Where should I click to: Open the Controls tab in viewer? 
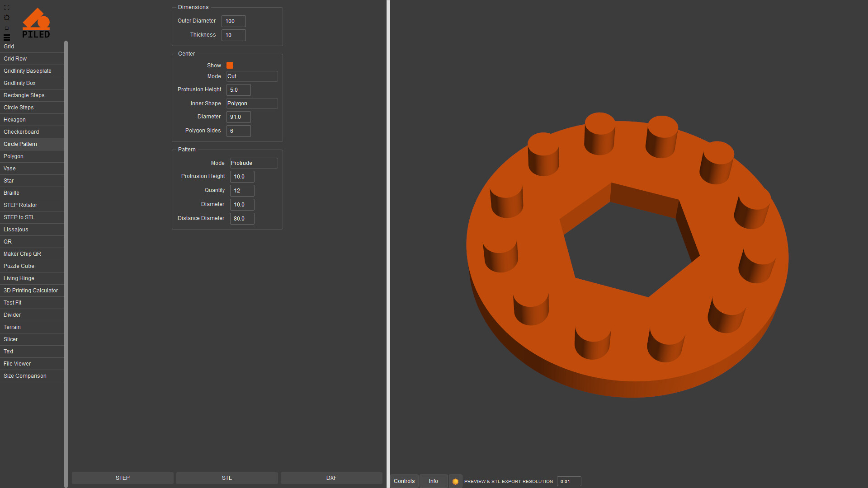pos(404,481)
